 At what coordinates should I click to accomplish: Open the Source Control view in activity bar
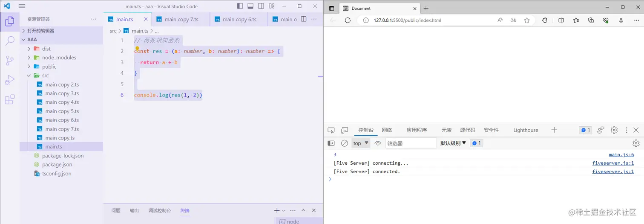click(x=10, y=61)
